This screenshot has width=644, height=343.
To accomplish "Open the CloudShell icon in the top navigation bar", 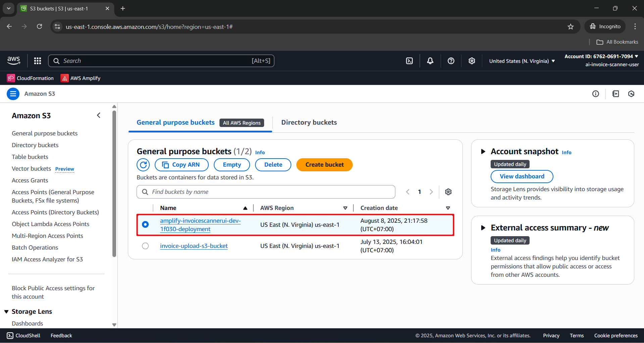I will 409,61.
